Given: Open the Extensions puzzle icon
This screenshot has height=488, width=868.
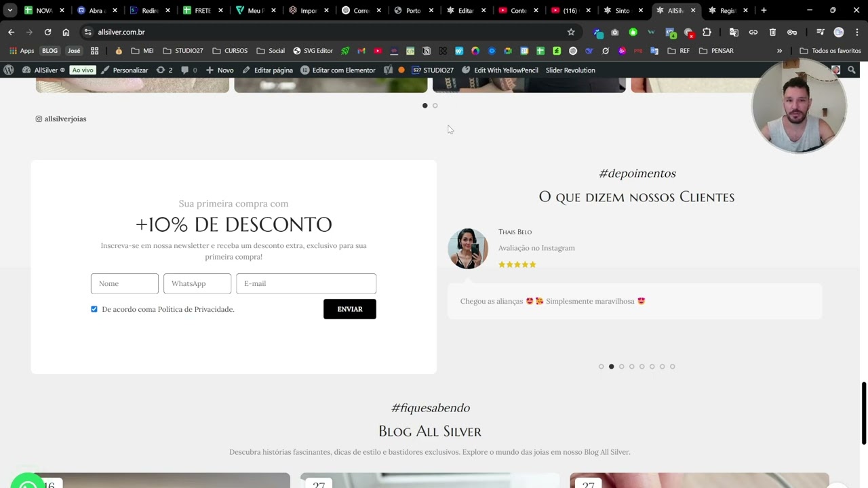Looking at the screenshot, I should 707,32.
